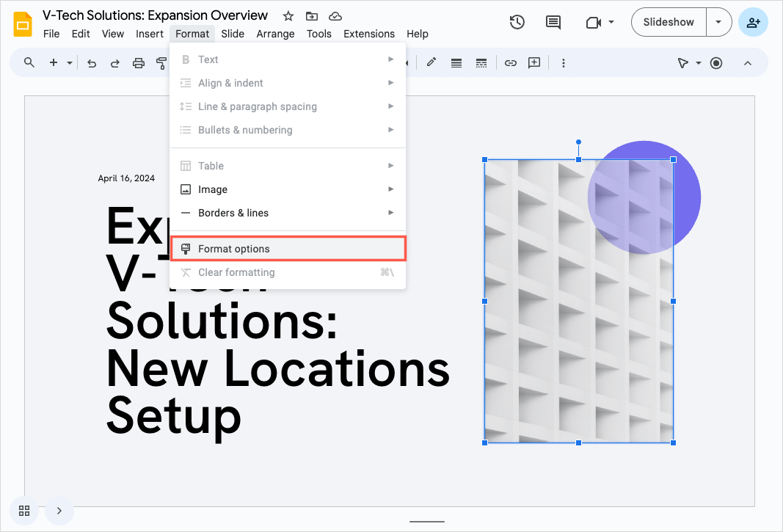Image resolution: width=783 pixels, height=532 pixels.
Task: Click the image's bottom-right resize handle
Action: [x=673, y=442]
